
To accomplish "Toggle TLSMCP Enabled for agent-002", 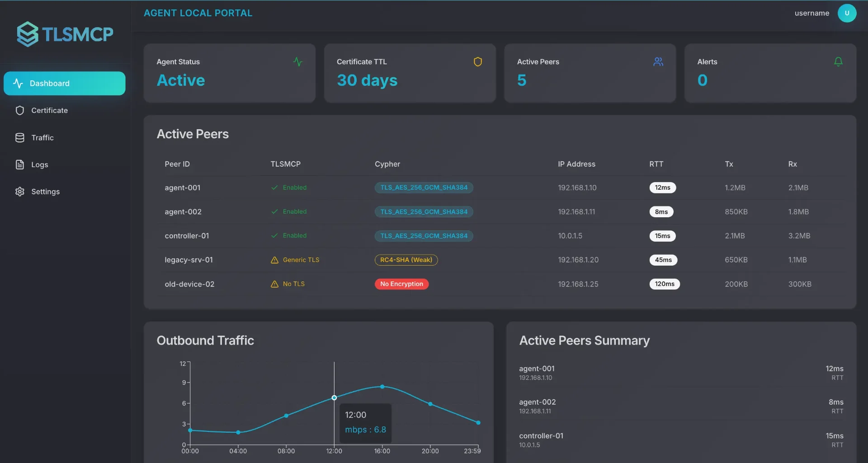I will click(x=288, y=211).
